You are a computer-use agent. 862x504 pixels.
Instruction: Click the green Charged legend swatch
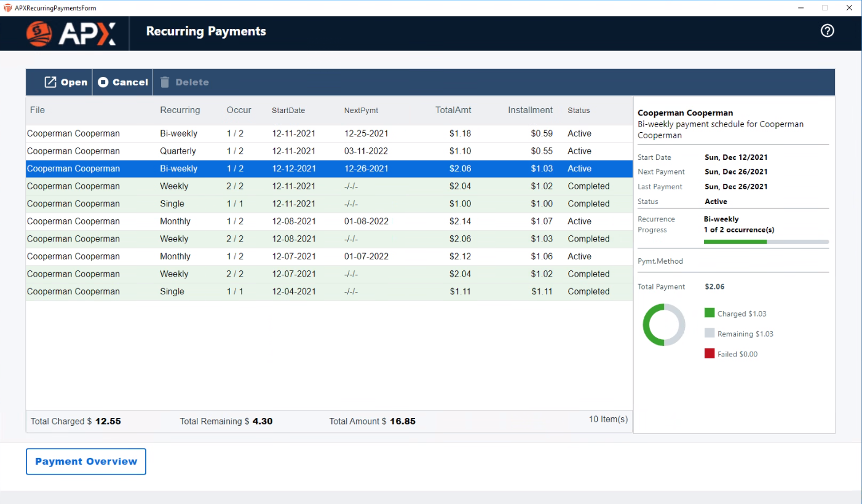click(710, 313)
